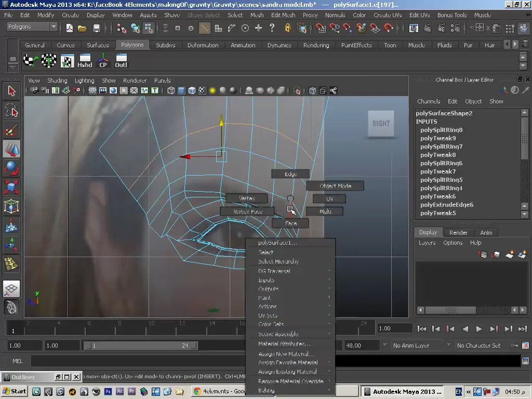Click the lock selection padlock icon
The image size is (532, 399).
287,28
